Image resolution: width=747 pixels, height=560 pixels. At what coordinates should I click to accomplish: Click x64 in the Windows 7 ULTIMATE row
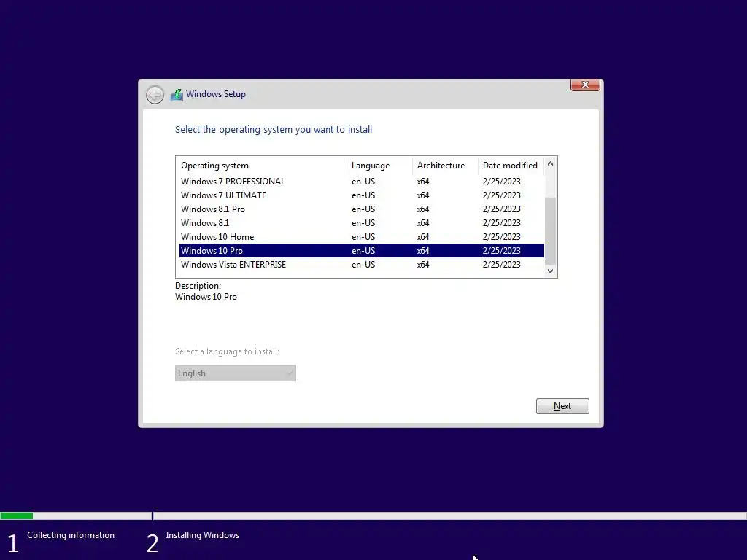pyautogui.click(x=423, y=195)
